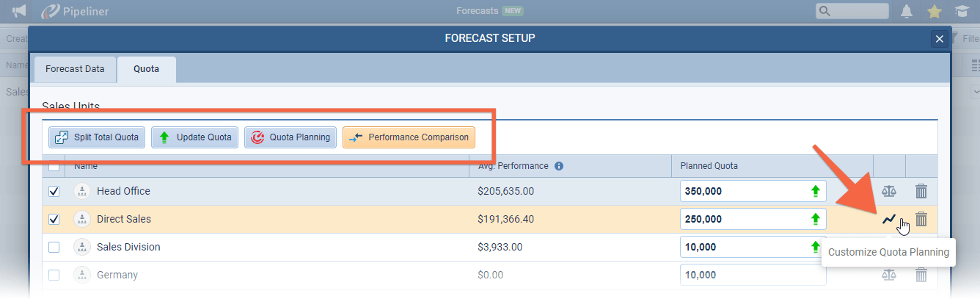Click the Customize Quota Planning icon for Direct Sales
The image size is (980, 299).
(888, 219)
